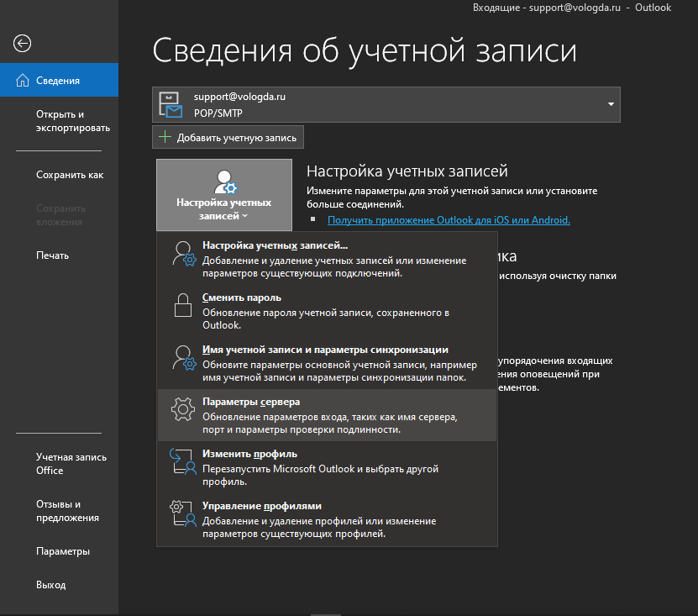This screenshot has width=698, height=616.
Task: Click the mailbox account icon for support@vologda.ru
Action: 172,104
